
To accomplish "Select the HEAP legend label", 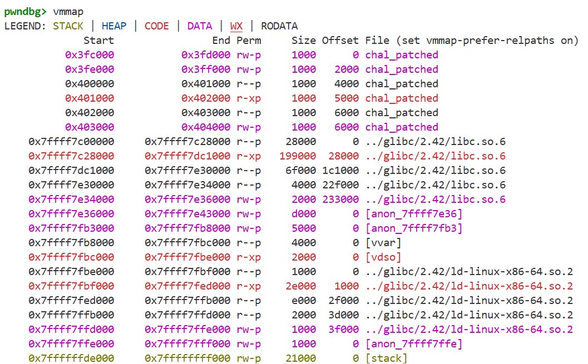I will pos(114,26).
